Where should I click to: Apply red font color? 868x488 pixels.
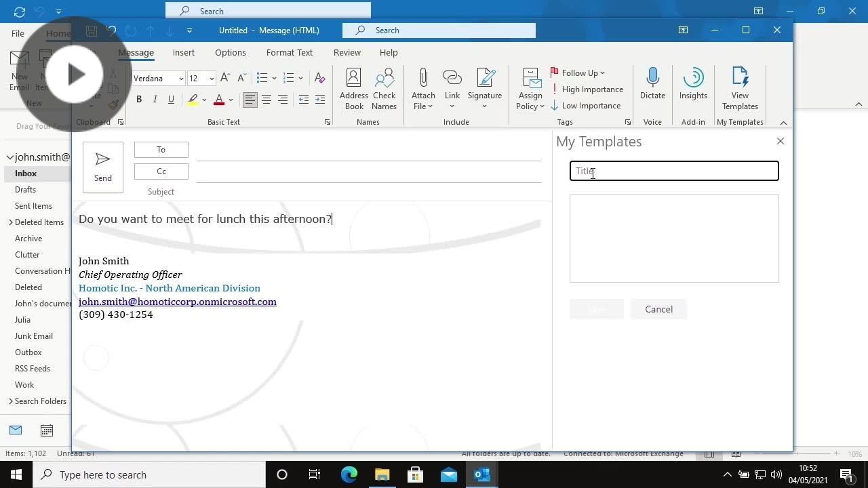(219, 100)
